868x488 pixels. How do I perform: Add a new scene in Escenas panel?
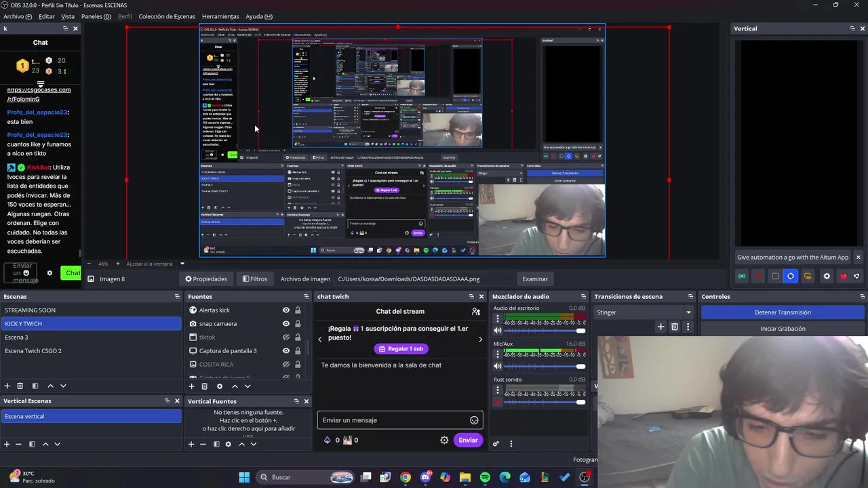[x=7, y=386]
